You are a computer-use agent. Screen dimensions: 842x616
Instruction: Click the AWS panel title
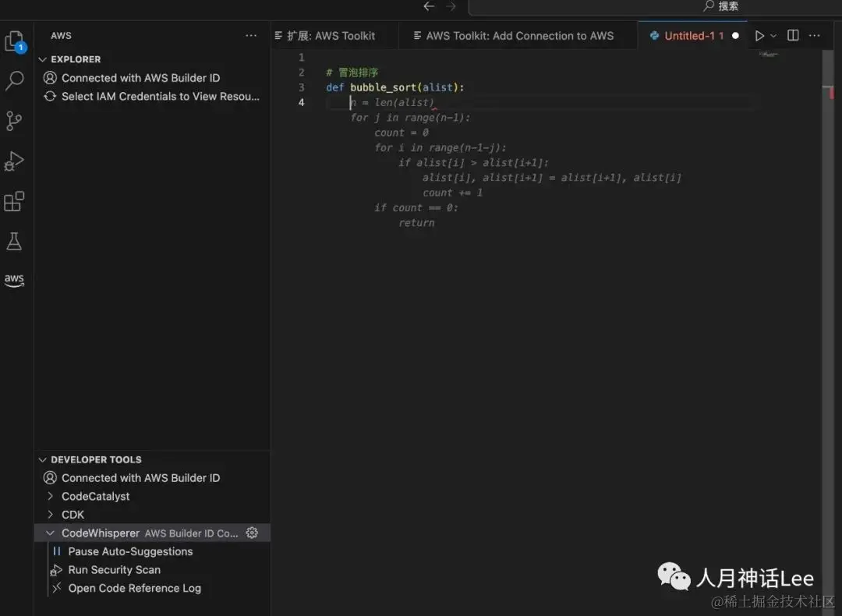pyautogui.click(x=62, y=35)
